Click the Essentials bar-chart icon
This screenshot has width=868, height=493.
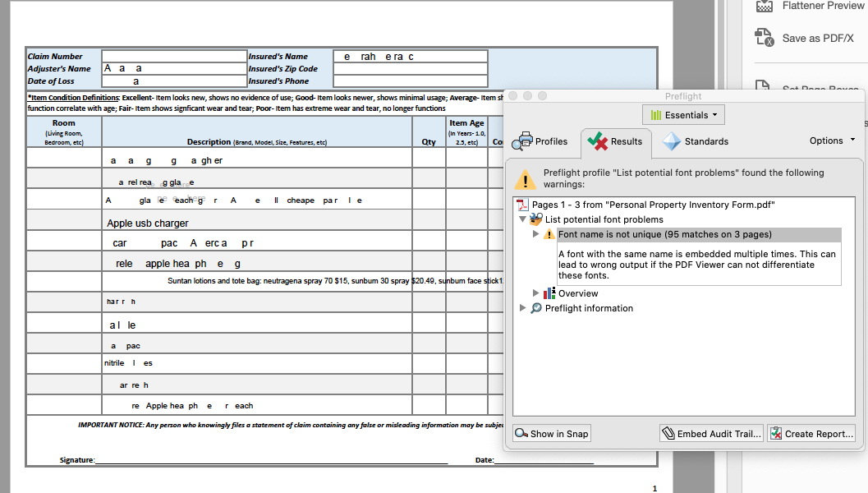pos(657,114)
